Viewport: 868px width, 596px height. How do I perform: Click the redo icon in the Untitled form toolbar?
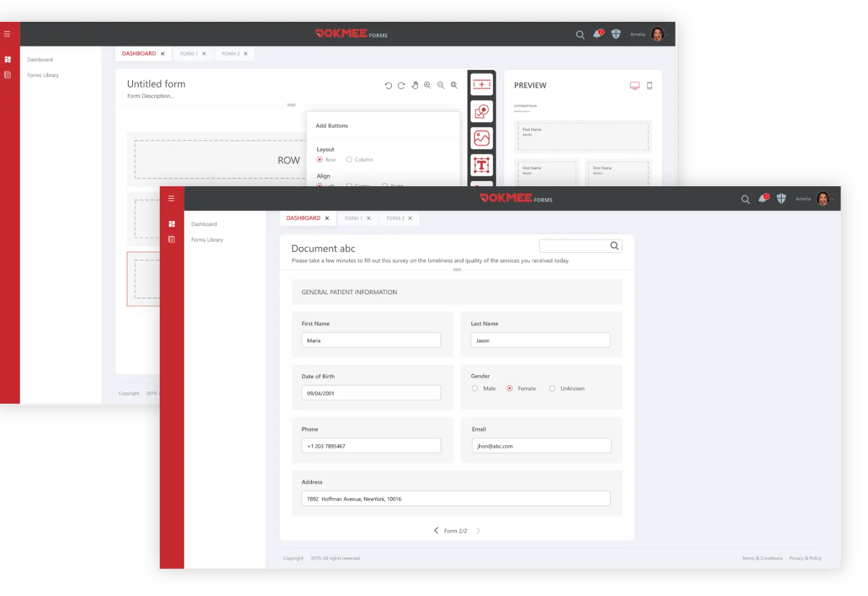coord(402,85)
